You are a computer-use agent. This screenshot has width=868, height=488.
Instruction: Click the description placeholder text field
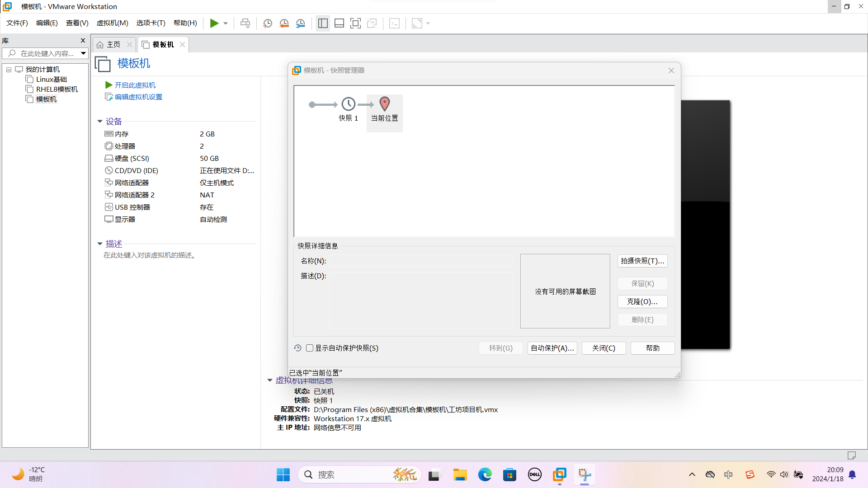coord(150,255)
